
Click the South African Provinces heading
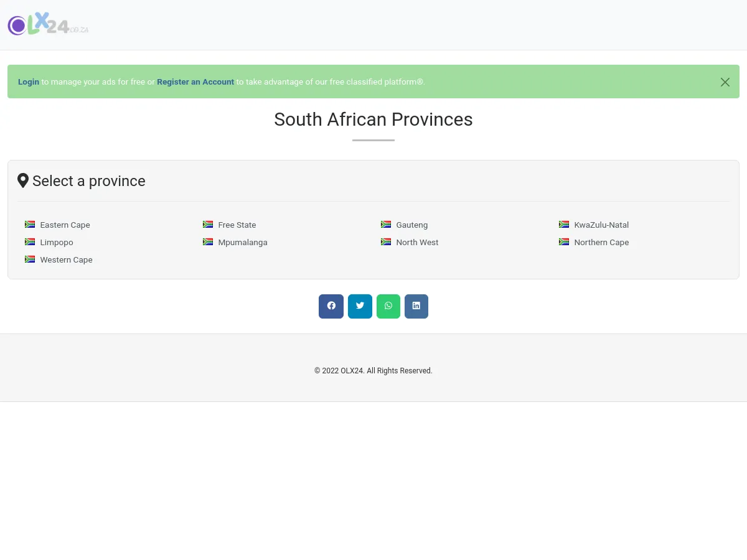pyautogui.click(x=374, y=119)
